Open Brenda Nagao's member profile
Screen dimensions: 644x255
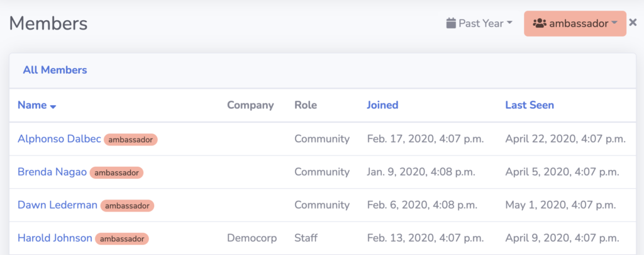(52, 172)
